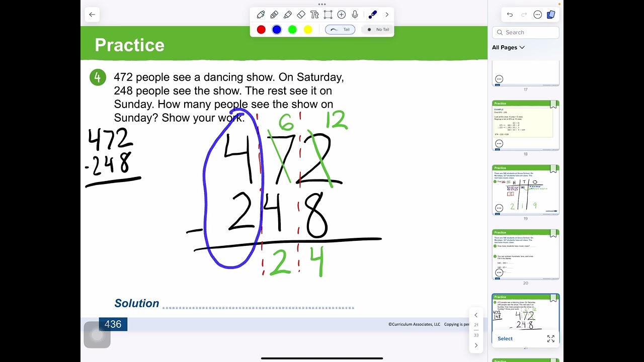Image resolution: width=644 pixels, height=362 pixels.
Task: Open the add/insert plus menu
Action: point(342,15)
